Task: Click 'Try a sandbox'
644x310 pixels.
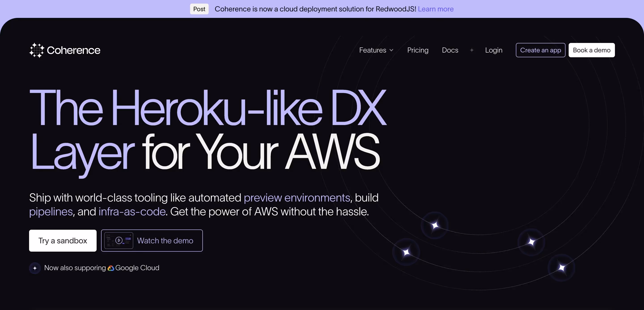Action: 63,240
